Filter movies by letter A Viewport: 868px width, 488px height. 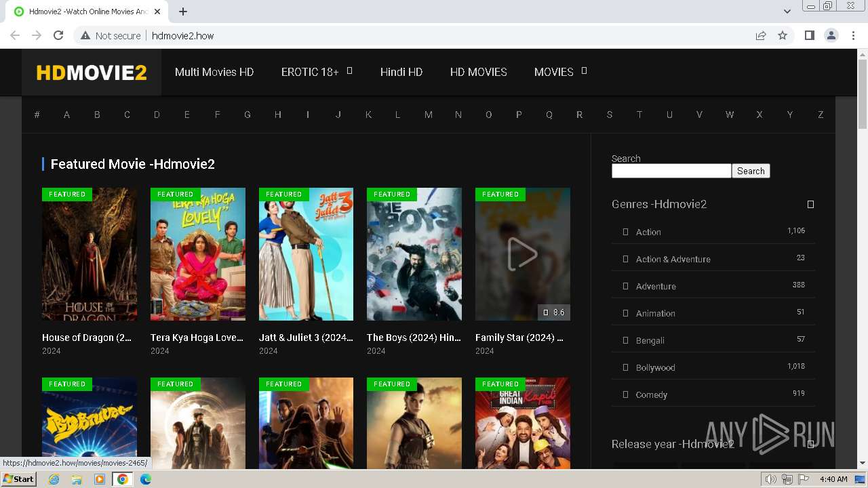tap(66, 115)
